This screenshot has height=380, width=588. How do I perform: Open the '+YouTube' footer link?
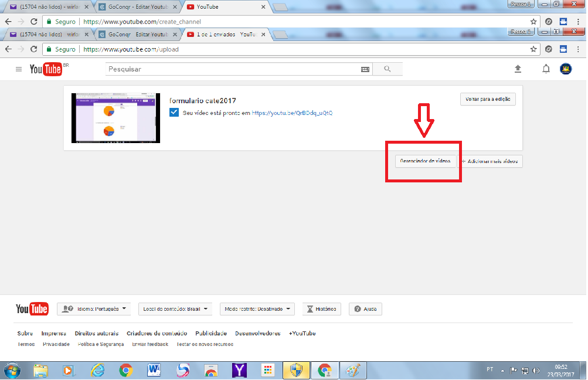(x=303, y=334)
